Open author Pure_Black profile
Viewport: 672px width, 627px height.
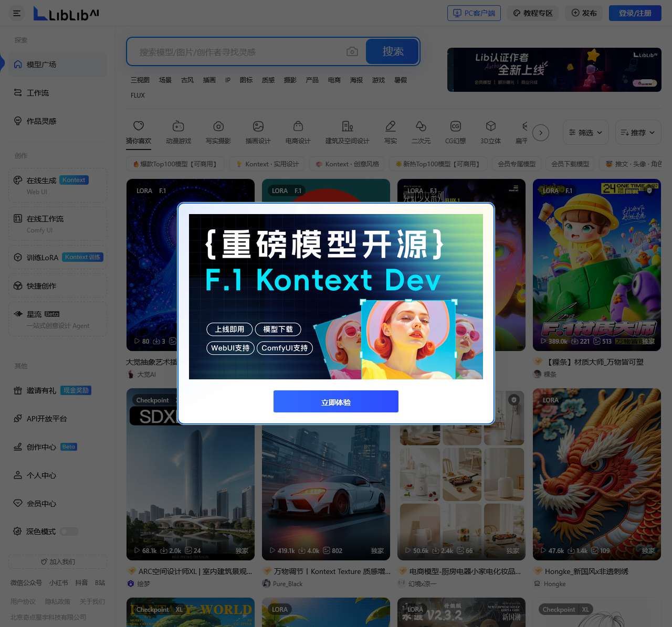(x=282, y=583)
